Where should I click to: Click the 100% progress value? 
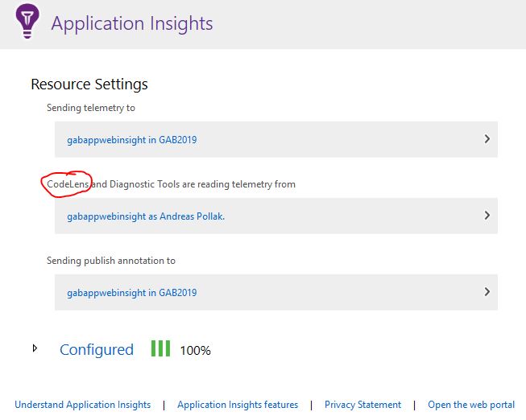tap(195, 351)
